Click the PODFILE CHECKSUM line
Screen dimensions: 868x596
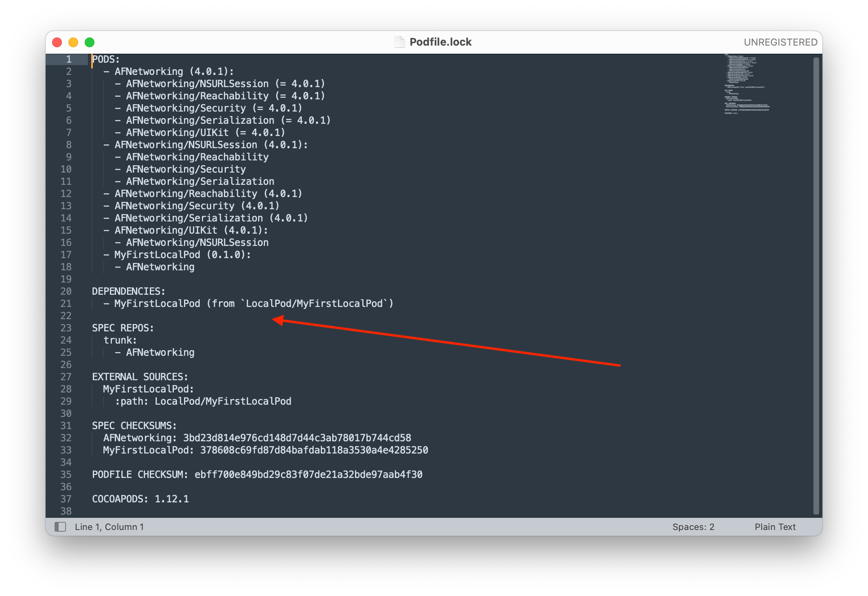(257, 475)
